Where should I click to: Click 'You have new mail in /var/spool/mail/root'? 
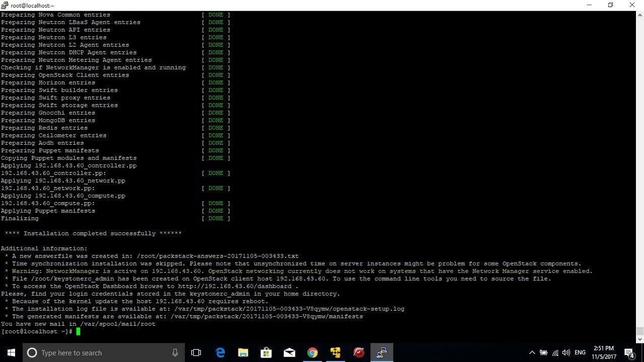click(x=78, y=324)
